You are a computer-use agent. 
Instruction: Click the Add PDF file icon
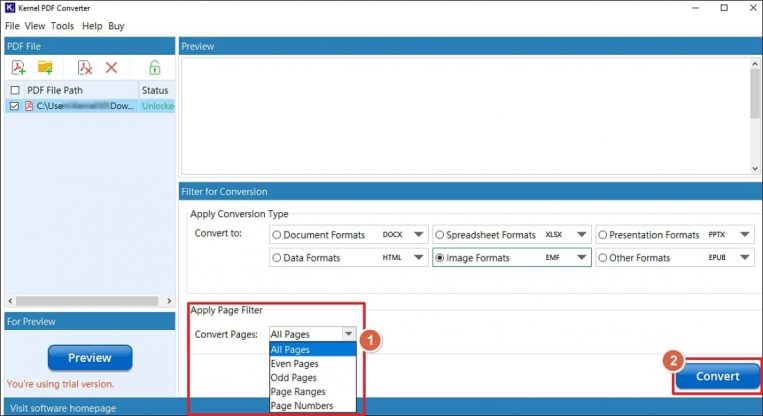click(18, 68)
